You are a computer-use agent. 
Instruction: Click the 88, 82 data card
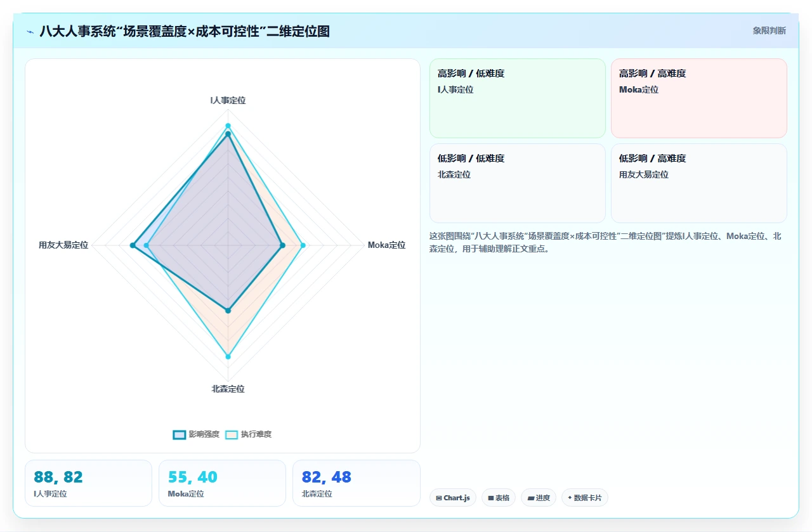click(88, 483)
